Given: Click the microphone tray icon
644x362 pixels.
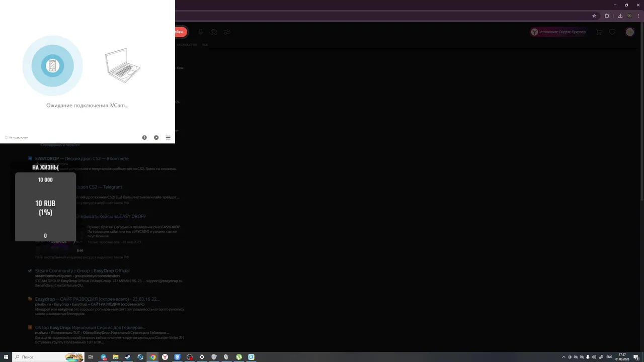Looking at the screenshot, I should coord(588,357).
